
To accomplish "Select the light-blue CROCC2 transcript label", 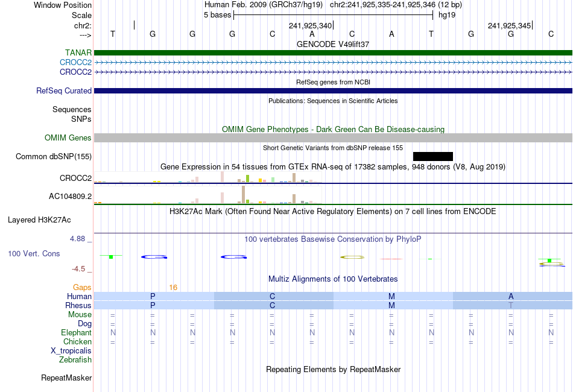I will [75, 63].
